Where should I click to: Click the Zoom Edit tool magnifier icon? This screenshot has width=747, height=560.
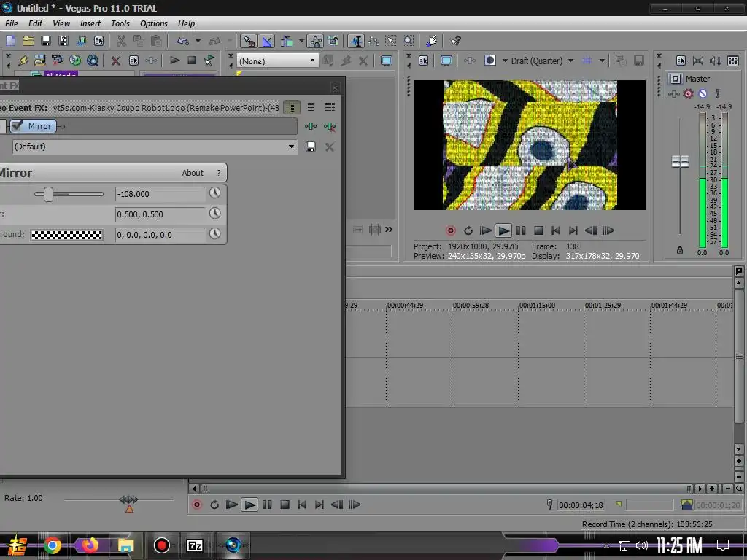tap(409, 41)
